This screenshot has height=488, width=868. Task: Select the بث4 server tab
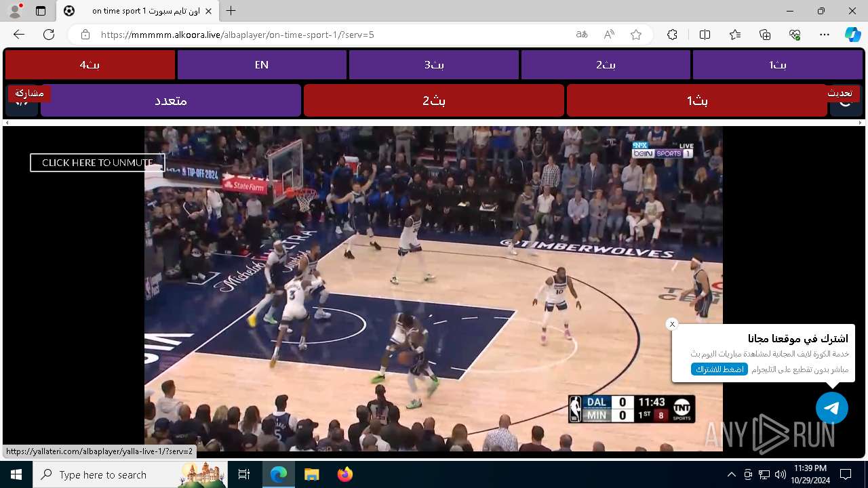[90, 65]
